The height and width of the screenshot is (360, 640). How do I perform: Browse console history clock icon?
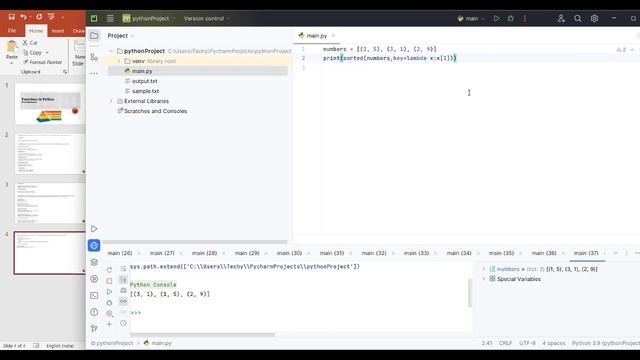(123, 323)
